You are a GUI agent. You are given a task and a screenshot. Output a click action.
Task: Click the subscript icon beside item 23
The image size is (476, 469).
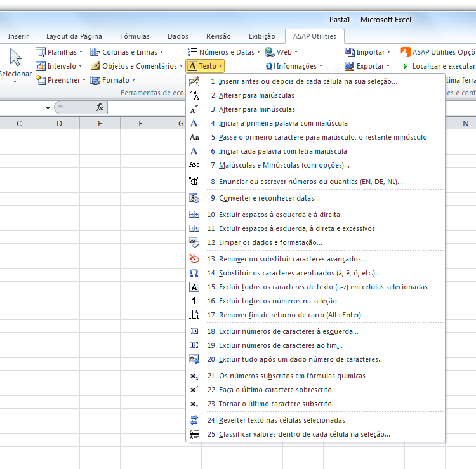194,404
